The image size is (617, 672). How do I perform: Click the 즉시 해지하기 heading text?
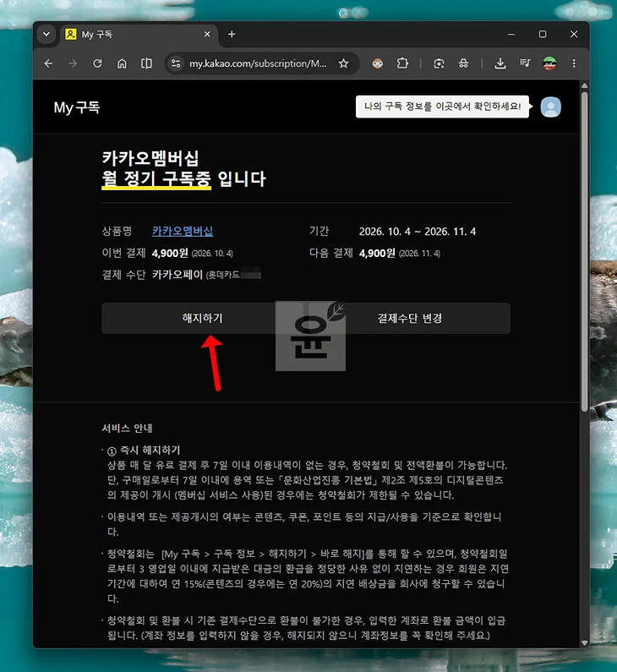click(x=150, y=450)
